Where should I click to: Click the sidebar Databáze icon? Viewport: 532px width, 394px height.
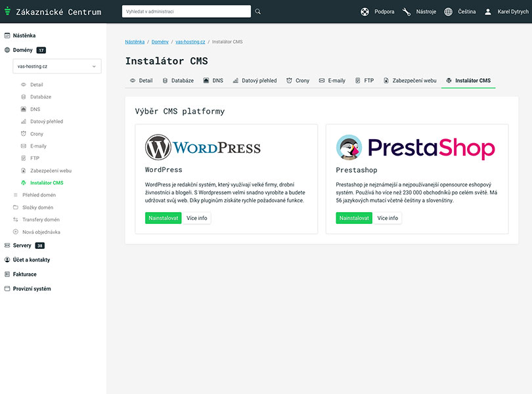(24, 97)
